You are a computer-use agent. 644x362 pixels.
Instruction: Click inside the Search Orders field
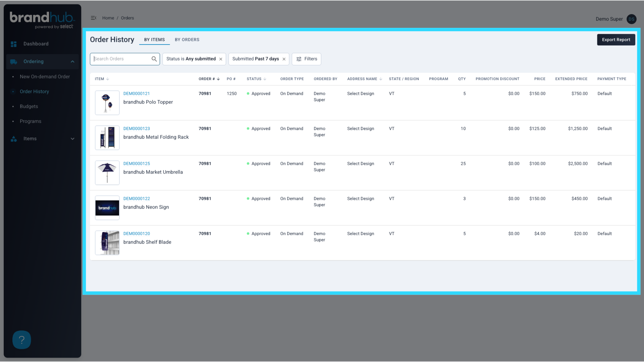(x=121, y=59)
